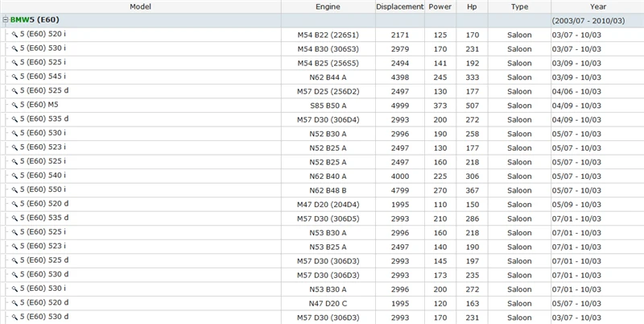Click Saloon type cell in M5 row

point(519,106)
